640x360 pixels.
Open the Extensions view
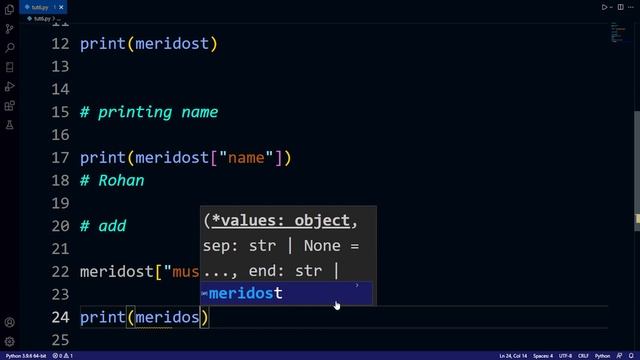coord(9,106)
